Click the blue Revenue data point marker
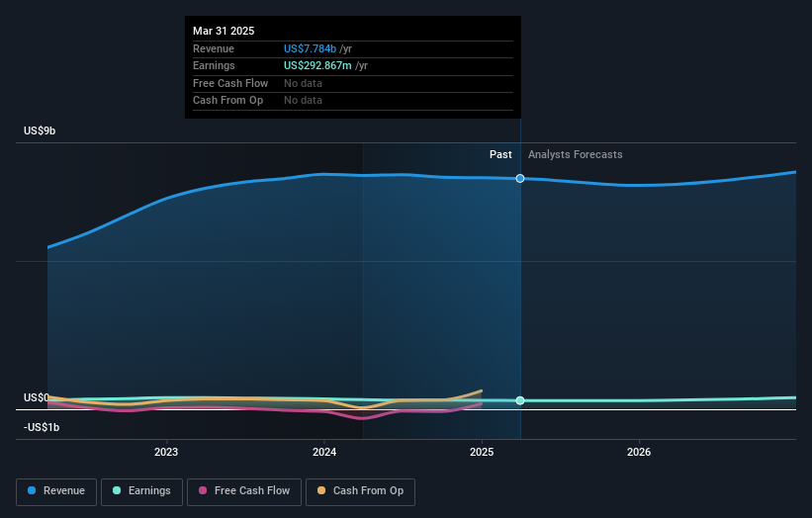Viewport: 812px width, 518px height. click(x=520, y=179)
